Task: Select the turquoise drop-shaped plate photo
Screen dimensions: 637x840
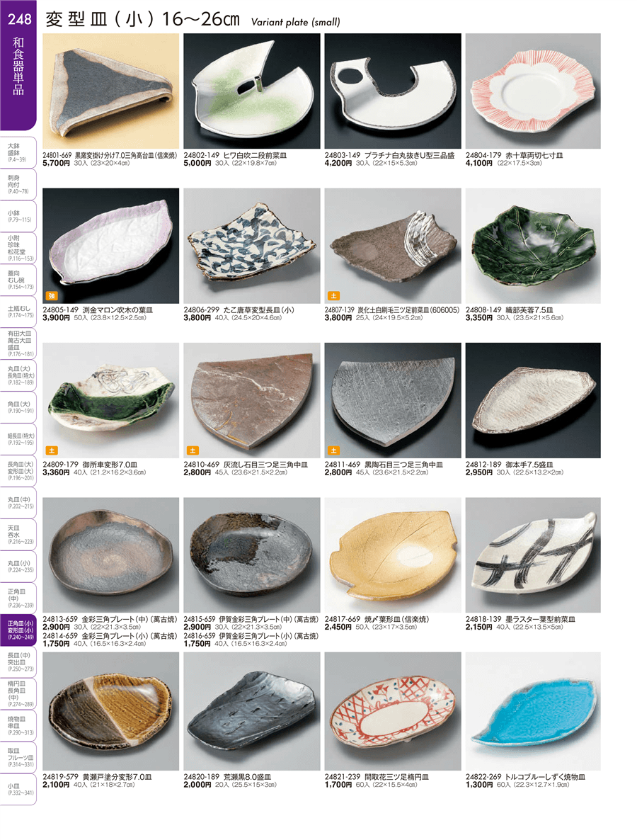Action: pos(533,711)
